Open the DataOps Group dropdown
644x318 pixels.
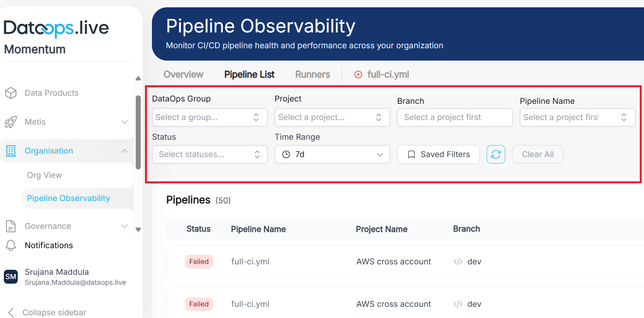[x=209, y=117]
